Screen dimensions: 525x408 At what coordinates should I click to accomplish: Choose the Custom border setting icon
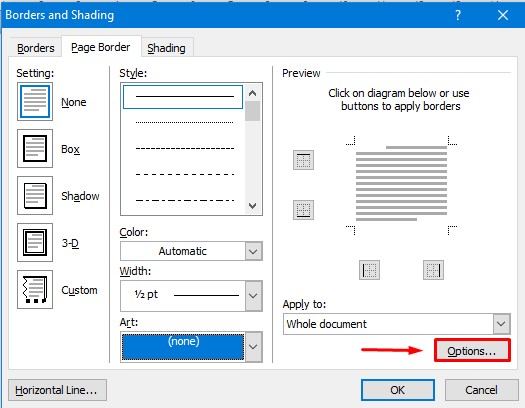(35, 290)
